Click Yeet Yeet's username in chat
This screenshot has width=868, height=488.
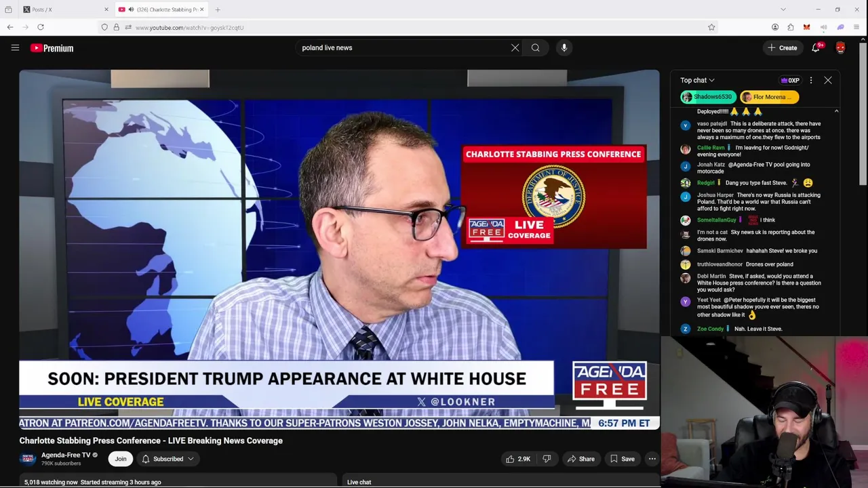click(x=709, y=300)
